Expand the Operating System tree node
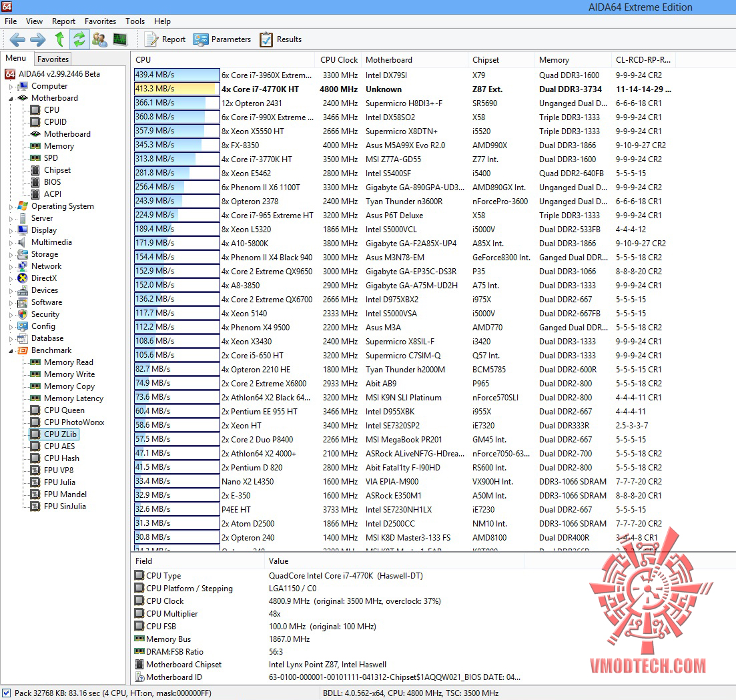 coord(11,206)
